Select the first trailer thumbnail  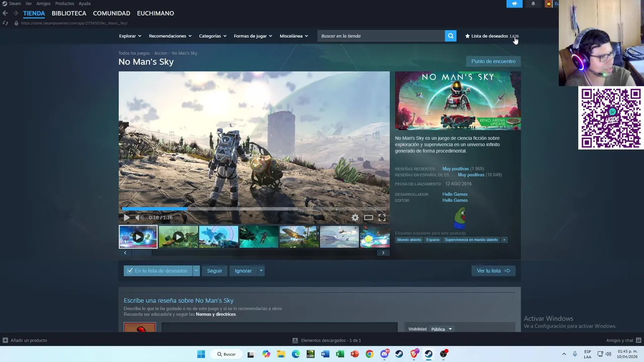click(x=138, y=237)
